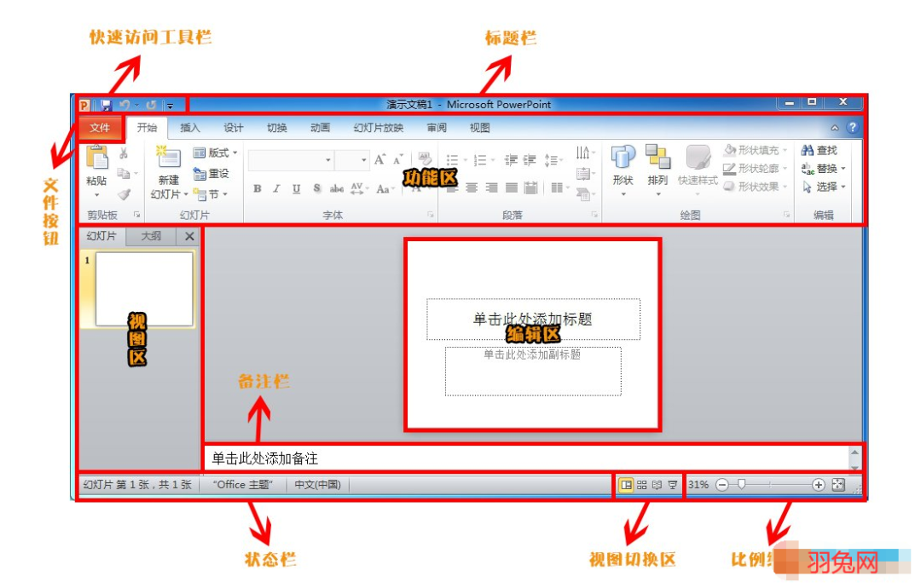Toggle Underline formatting
This screenshot has width=921, height=588.
point(297,188)
